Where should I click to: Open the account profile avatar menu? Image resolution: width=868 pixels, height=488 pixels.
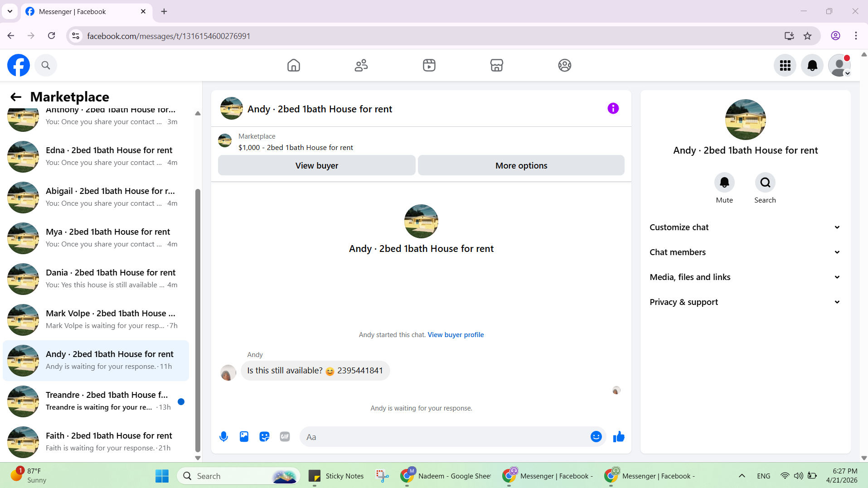[x=839, y=66]
